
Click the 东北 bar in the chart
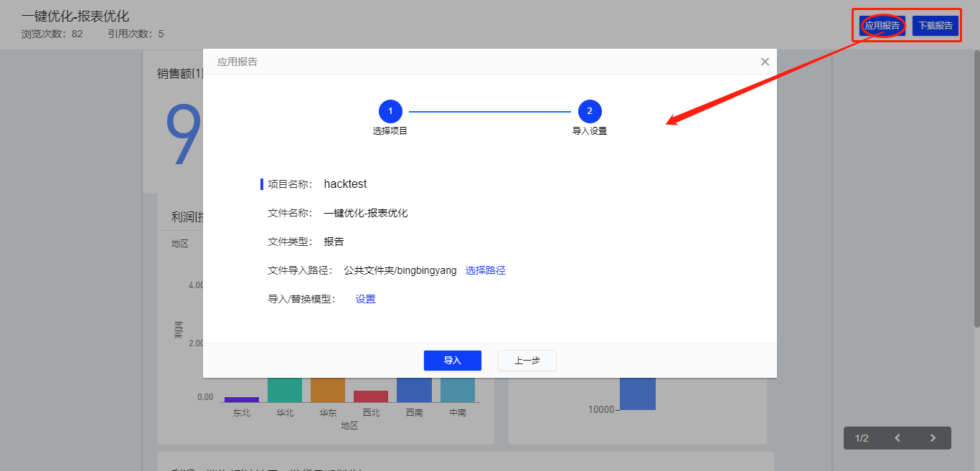242,399
